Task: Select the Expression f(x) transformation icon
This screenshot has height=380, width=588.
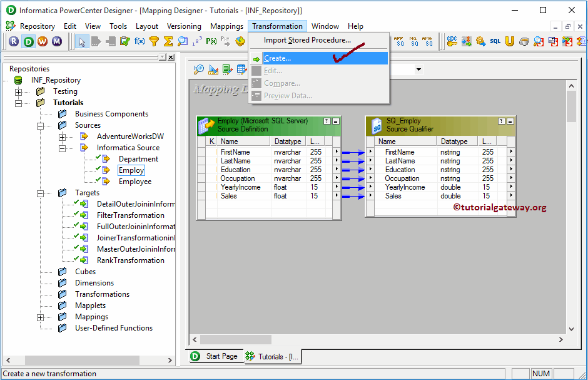Action: click(139, 41)
